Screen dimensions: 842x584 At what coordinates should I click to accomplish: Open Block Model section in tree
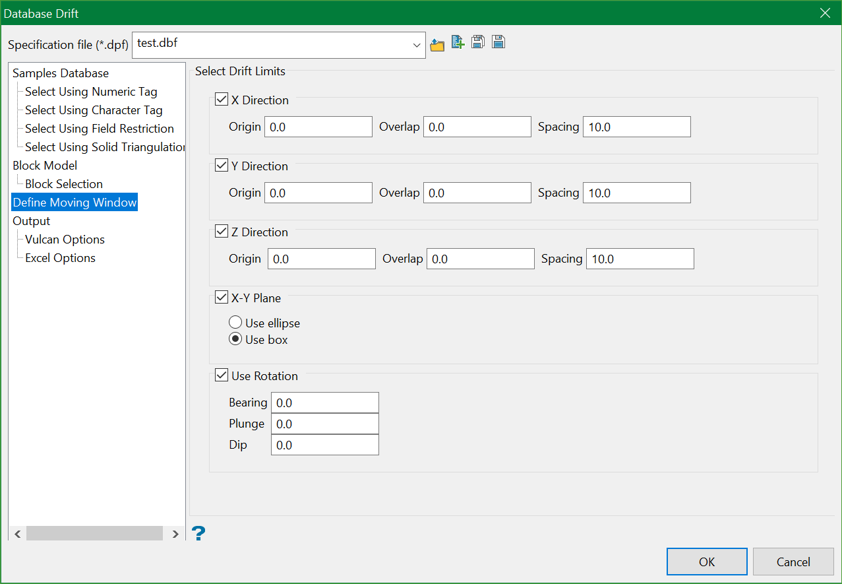pyautogui.click(x=45, y=165)
